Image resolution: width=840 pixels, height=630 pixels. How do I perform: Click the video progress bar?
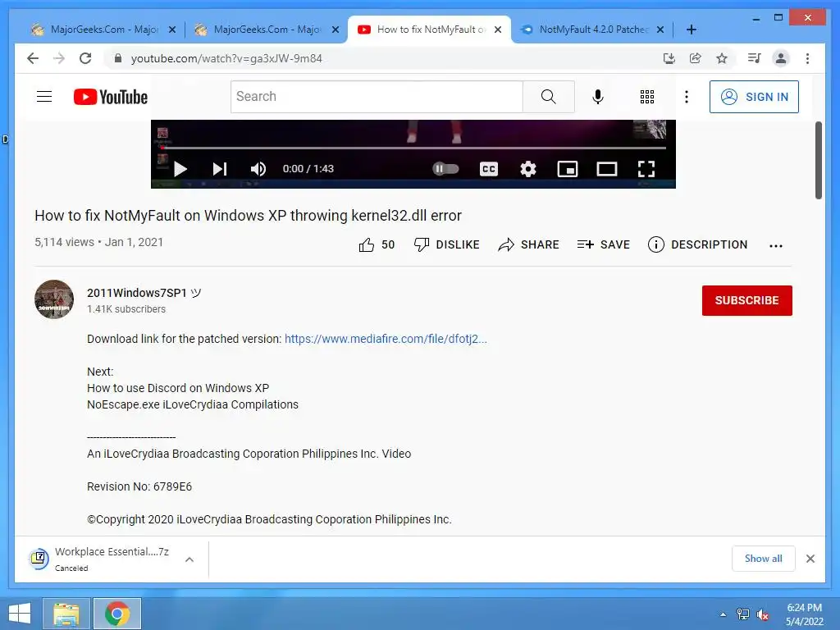[x=413, y=148]
